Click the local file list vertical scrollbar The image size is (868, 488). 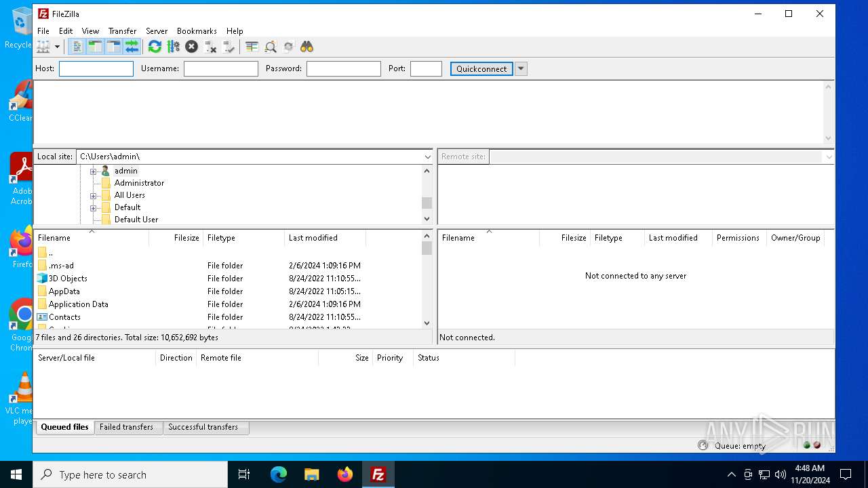pyautogui.click(x=427, y=285)
